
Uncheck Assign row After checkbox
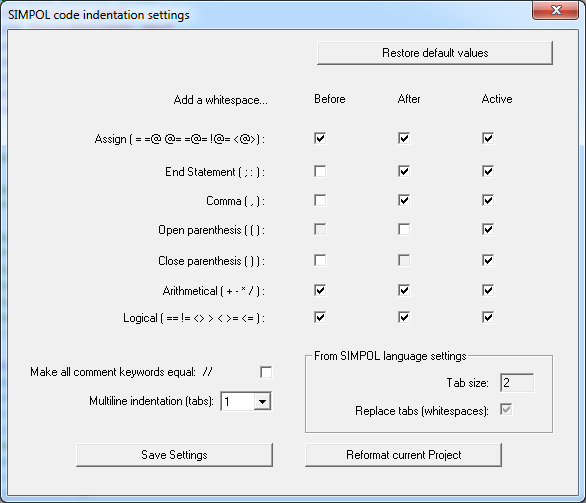pos(404,138)
